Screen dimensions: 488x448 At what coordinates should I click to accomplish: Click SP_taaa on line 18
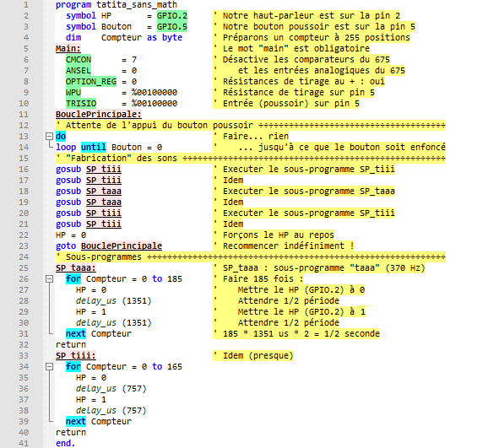click(104, 191)
